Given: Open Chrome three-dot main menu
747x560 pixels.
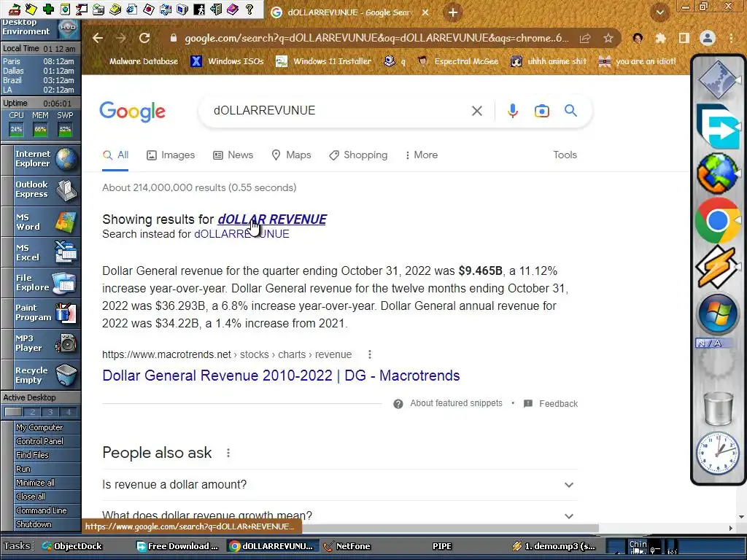Looking at the screenshot, I should [x=731, y=38].
